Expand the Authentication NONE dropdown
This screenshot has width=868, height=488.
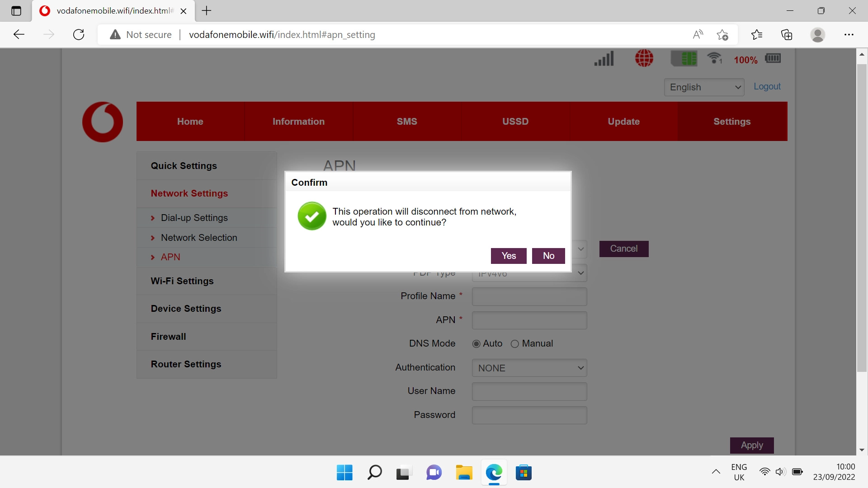pos(529,368)
